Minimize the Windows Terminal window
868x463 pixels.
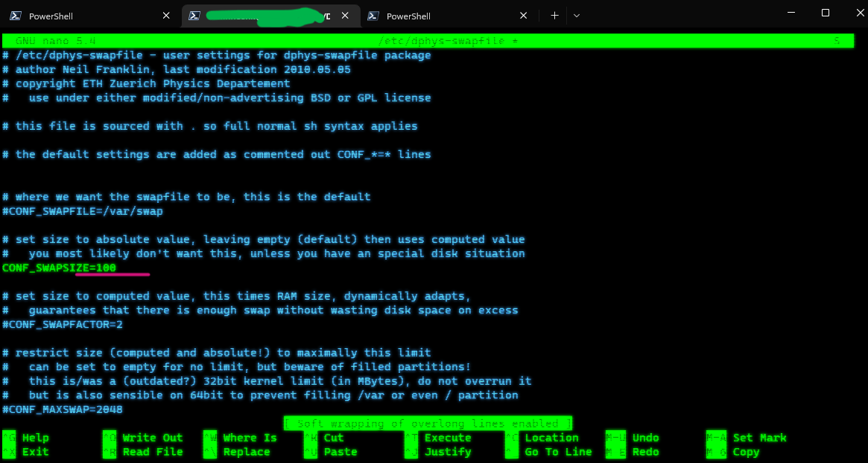coord(793,13)
